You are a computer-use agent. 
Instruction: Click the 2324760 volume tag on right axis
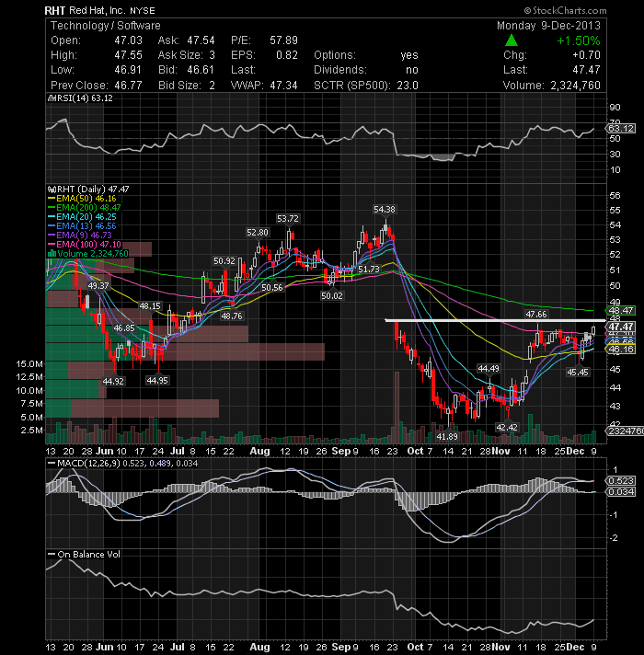[x=626, y=431]
